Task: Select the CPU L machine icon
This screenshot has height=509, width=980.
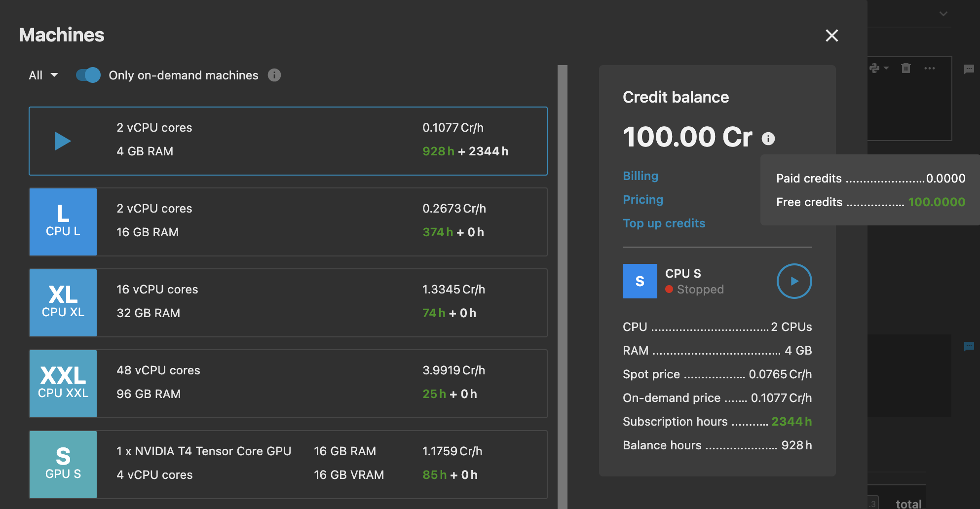Action: [x=63, y=221]
